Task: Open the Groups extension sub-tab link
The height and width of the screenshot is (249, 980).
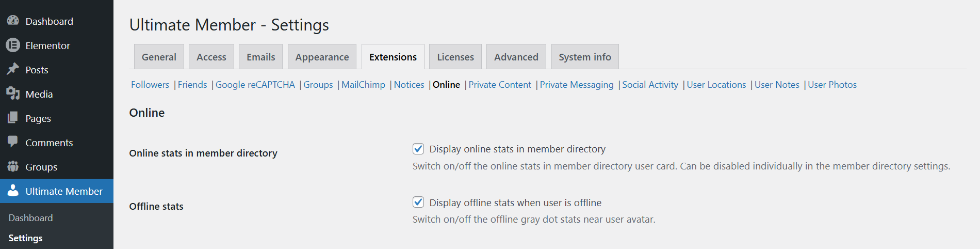Action: pos(318,85)
